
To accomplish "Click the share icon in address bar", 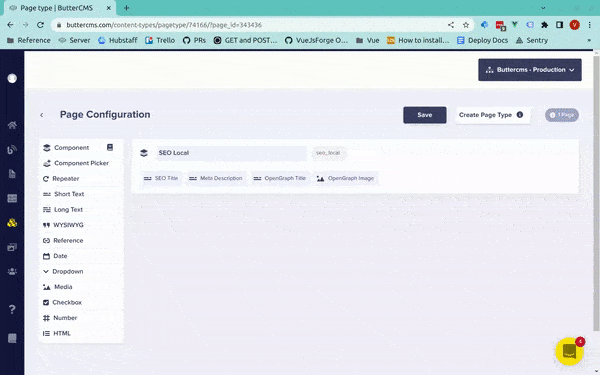I will (x=451, y=25).
